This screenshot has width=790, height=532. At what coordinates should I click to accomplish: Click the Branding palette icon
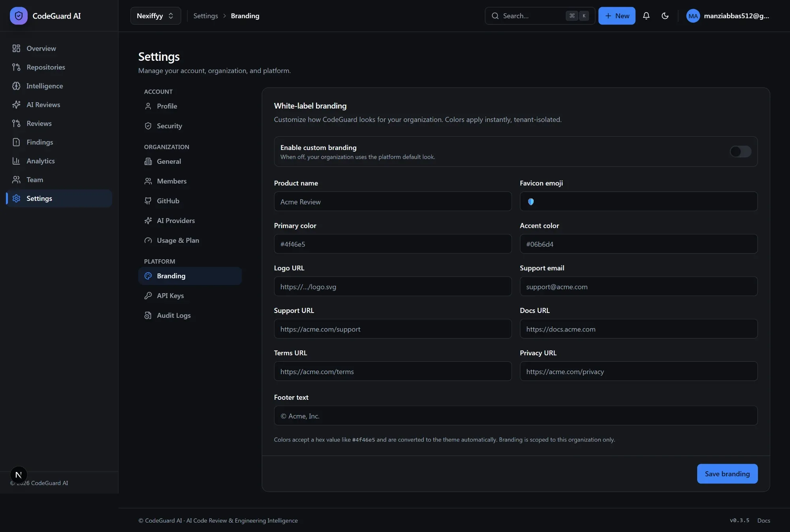(x=148, y=276)
